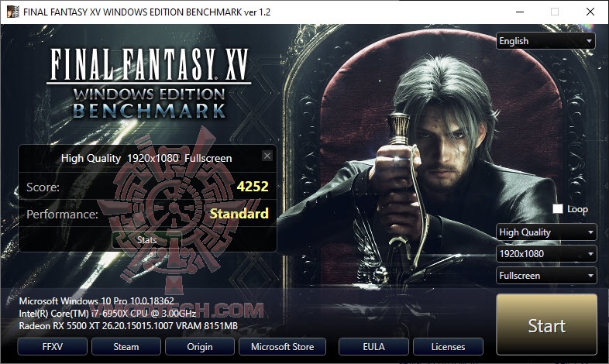The height and width of the screenshot is (364, 609).
Task: Minimize the benchmark window
Action: [x=520, y=12]
